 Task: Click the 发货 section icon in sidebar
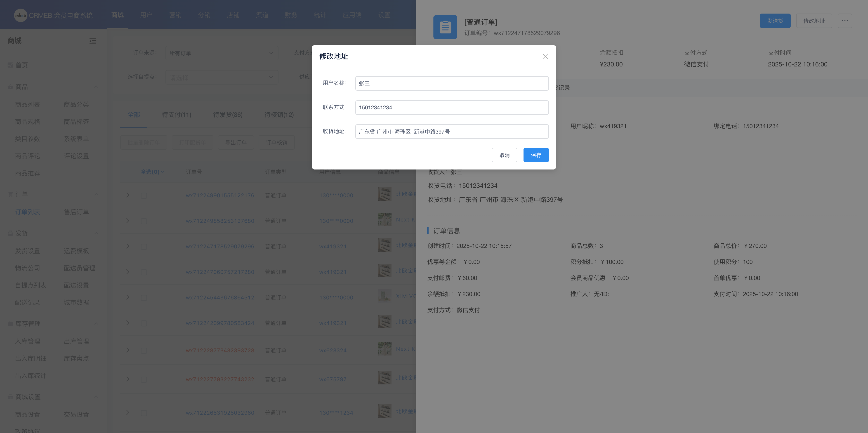(x=10, y=233)
